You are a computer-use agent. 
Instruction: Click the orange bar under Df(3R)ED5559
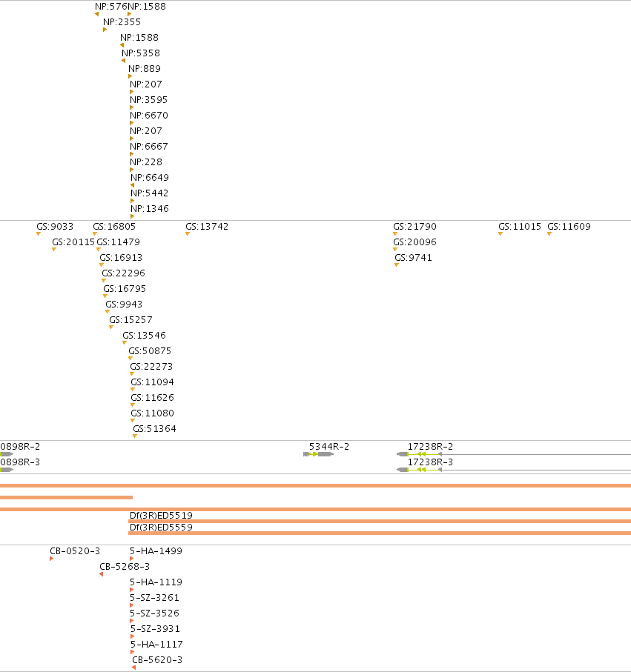click(380, 533)
